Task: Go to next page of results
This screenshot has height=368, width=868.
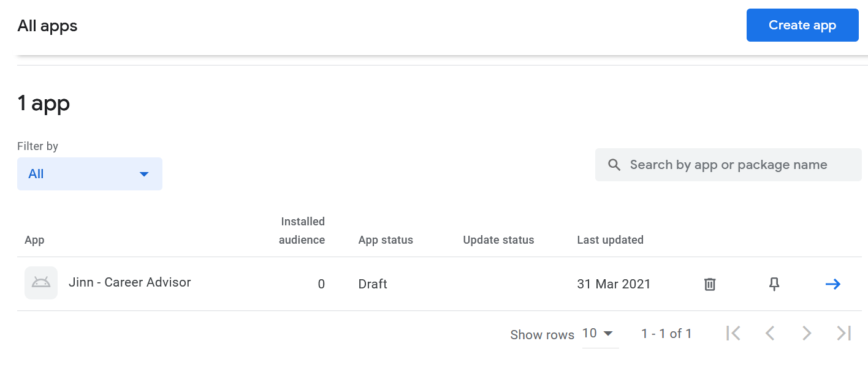Action: [x=807, y=333]
